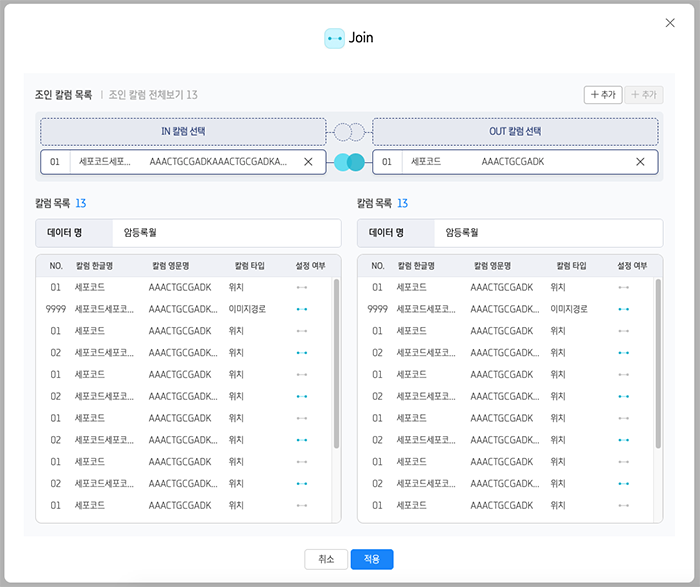The image size is (700, 587).
Task: Click the Join logo icon in the dialog title
Action: [x=334, y=38]
